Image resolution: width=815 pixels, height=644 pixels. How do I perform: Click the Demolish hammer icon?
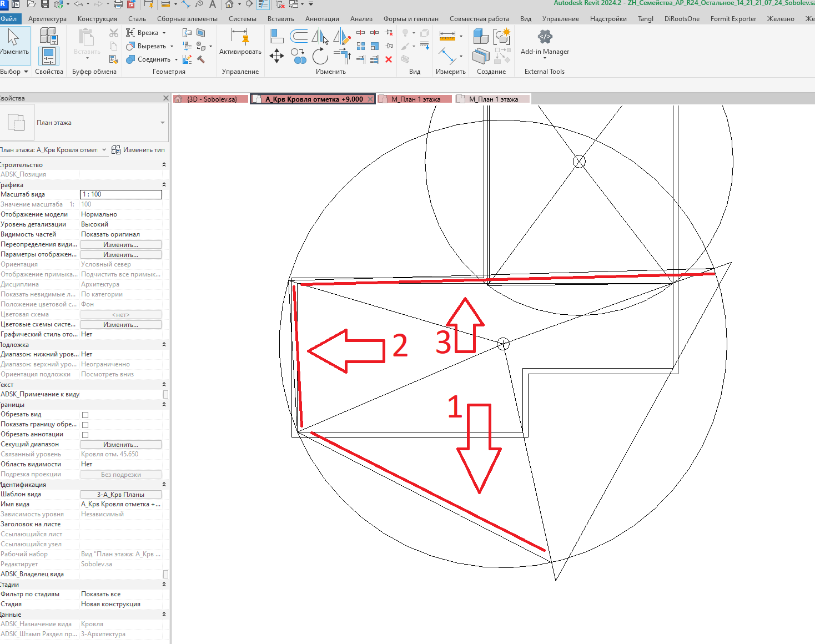pos(201,59)
